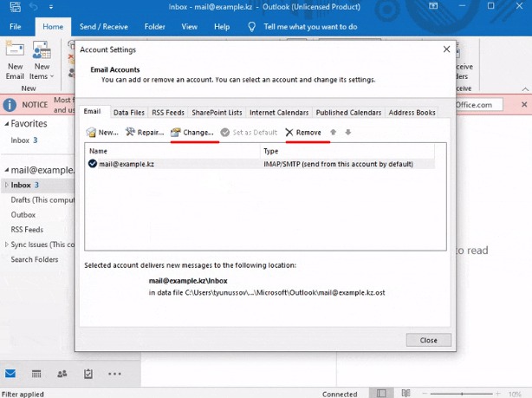Click zoom in plus button

(x=497, y=394)
